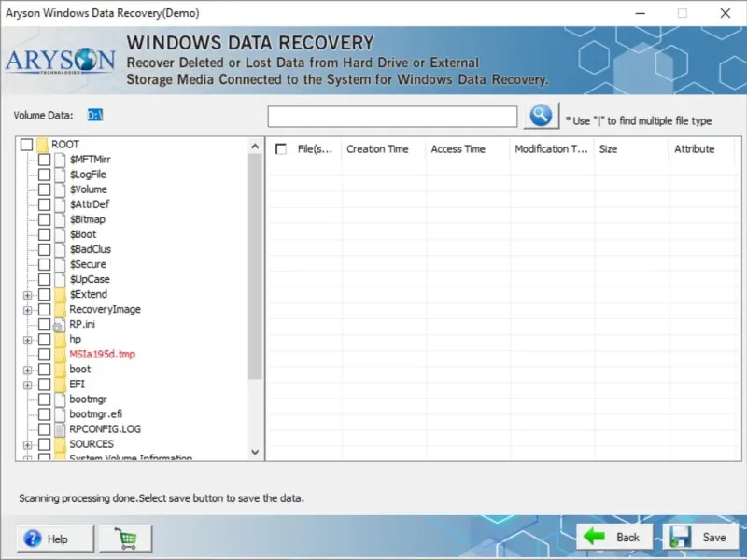The image size is (747, 560).
Task: Select the $AttrDef tree item
Action: (90, 204)
